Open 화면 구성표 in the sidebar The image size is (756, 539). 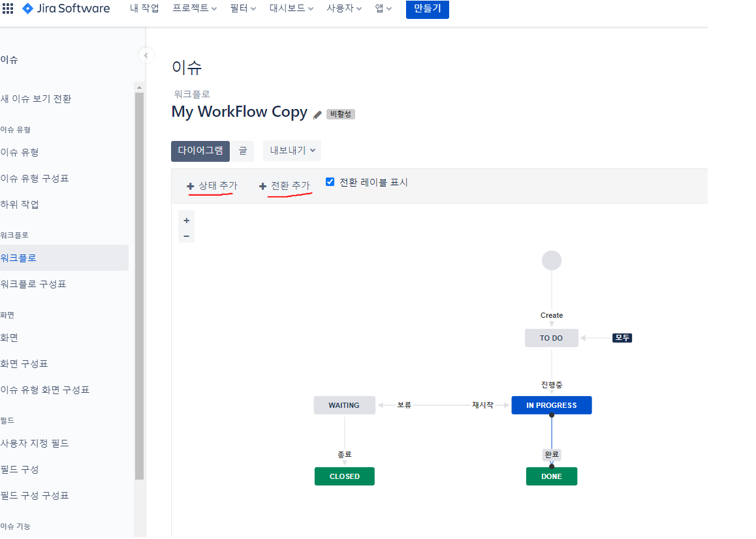coord(24,363)
